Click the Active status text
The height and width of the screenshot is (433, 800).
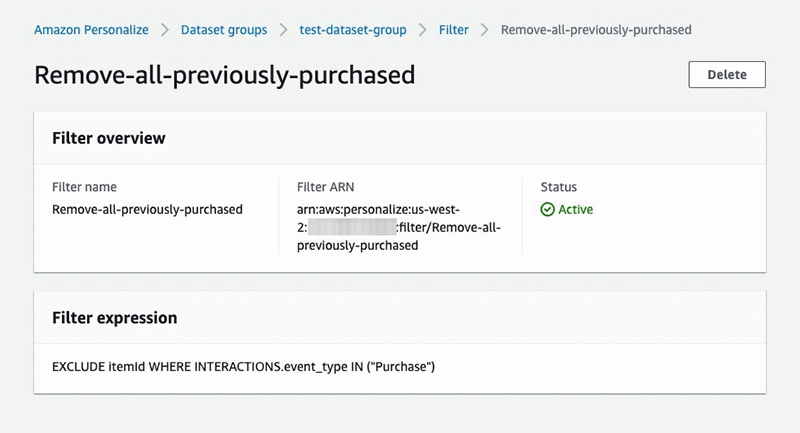(575, 210)
